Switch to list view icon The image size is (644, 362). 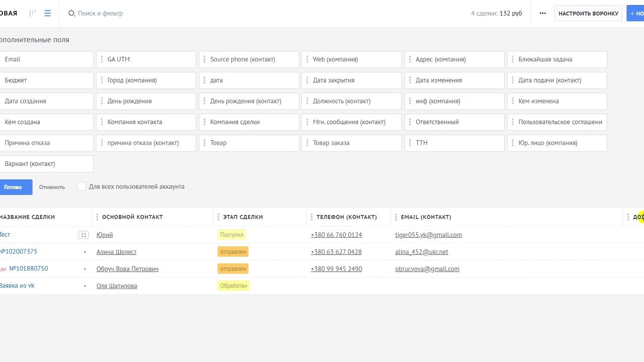click(47, 14)
